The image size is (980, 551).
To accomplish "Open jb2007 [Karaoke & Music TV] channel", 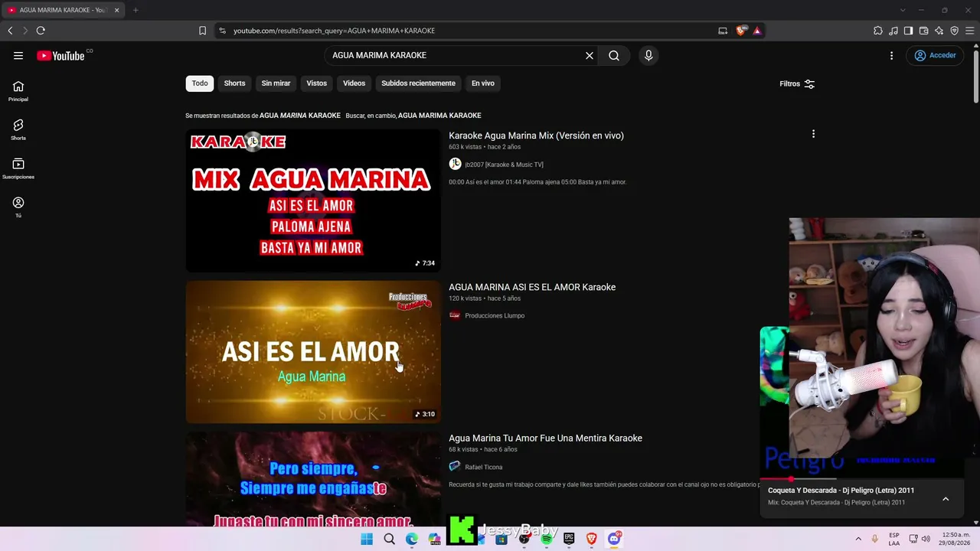I will coord(504,165).
